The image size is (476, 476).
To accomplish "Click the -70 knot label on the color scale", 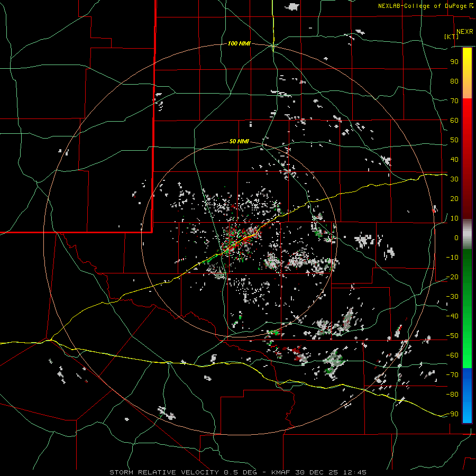I will pyautogui.click(x=452, y=375).
